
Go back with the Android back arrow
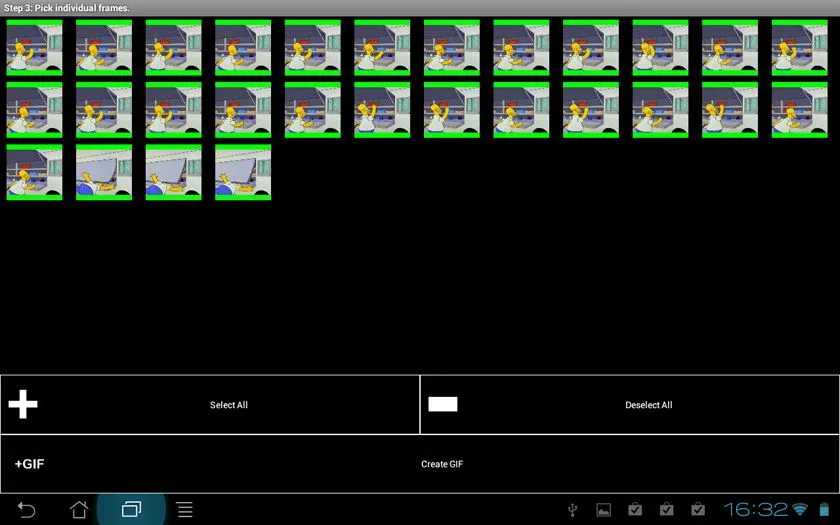(x=26, y=509)
